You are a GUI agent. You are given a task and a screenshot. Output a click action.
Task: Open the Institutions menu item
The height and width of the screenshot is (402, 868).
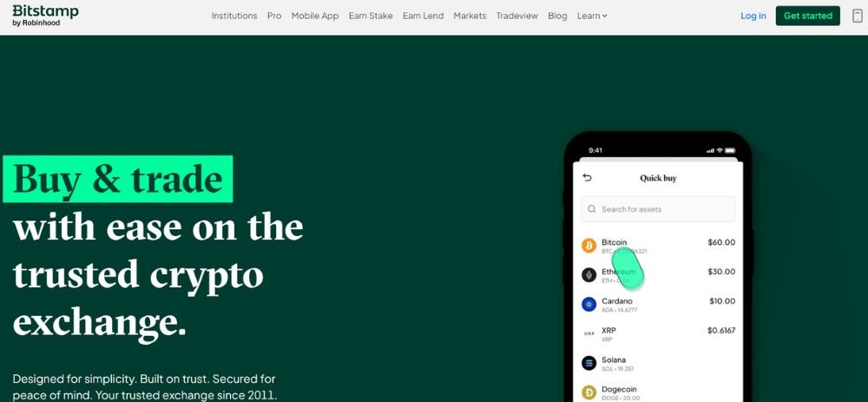pyautogui.click(x=234, y=16)
